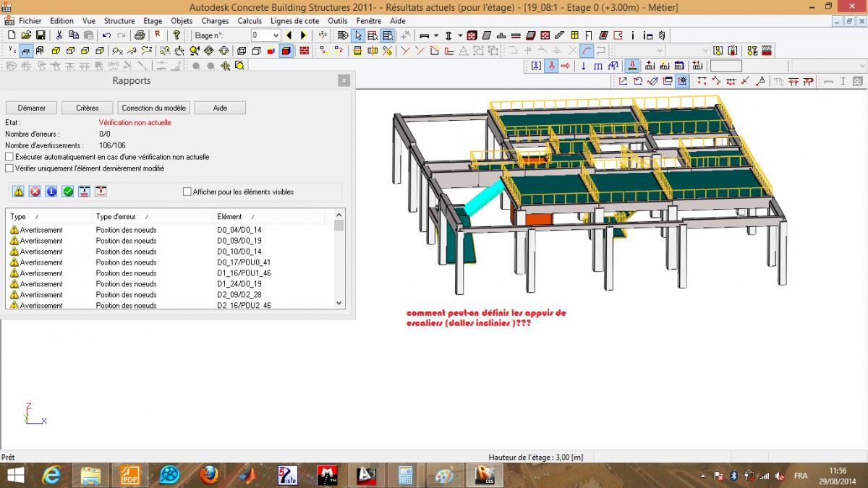Open the Etage menu
The height and width of the screenshot is (488, 868).
point(153,21)
